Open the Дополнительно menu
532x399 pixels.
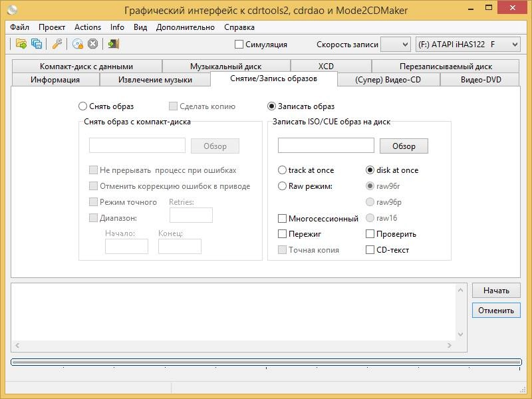click(x=186, y=27)
